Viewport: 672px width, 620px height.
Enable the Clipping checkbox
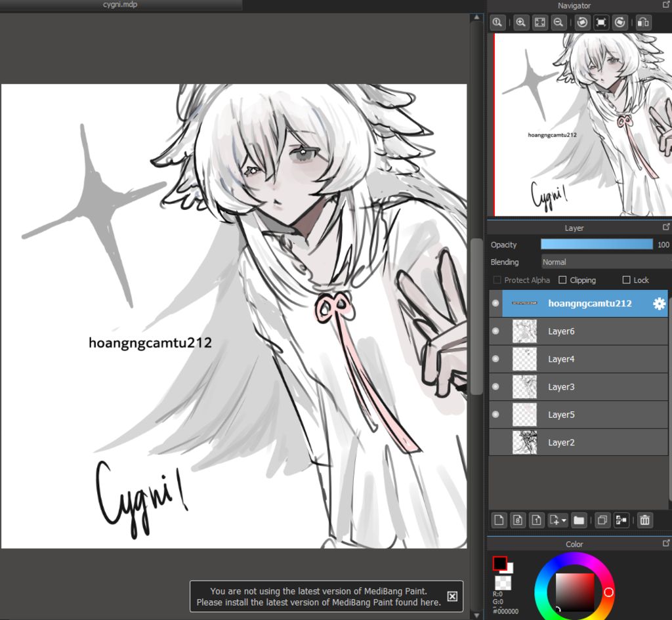pos(562,279)
